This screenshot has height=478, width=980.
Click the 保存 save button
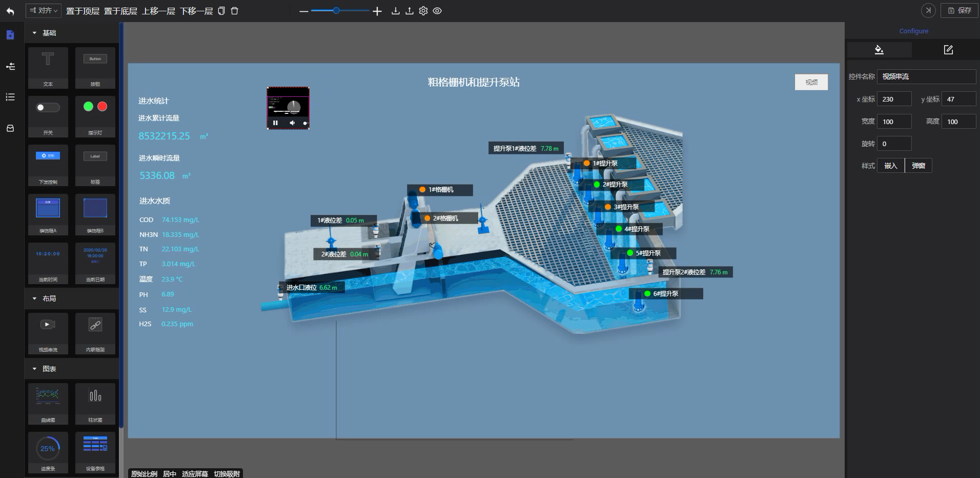tap(959, 10)
